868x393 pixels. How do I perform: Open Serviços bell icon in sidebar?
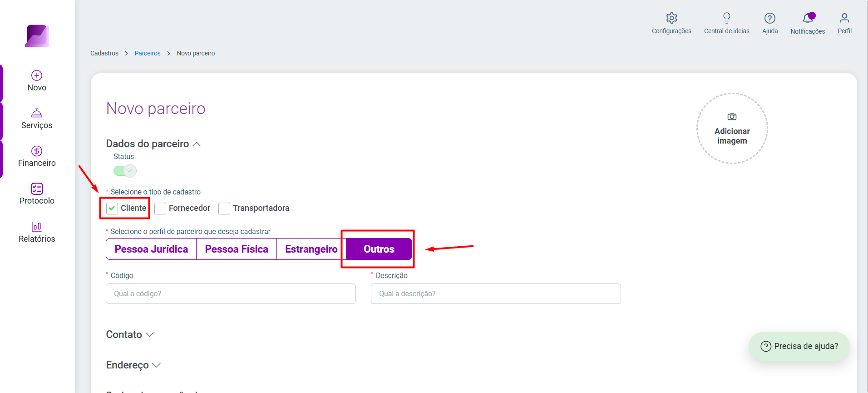click(x=37, y=113)
